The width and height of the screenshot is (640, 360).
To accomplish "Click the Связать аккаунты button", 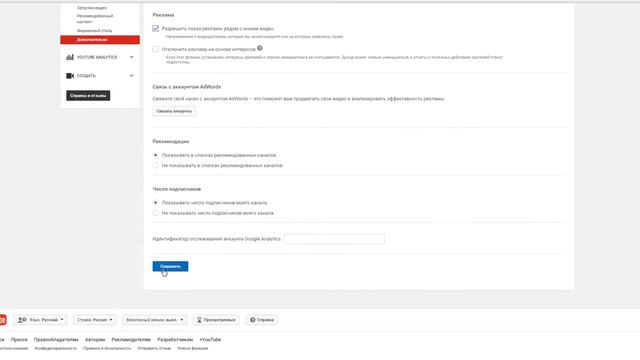I will coord(174,111).
